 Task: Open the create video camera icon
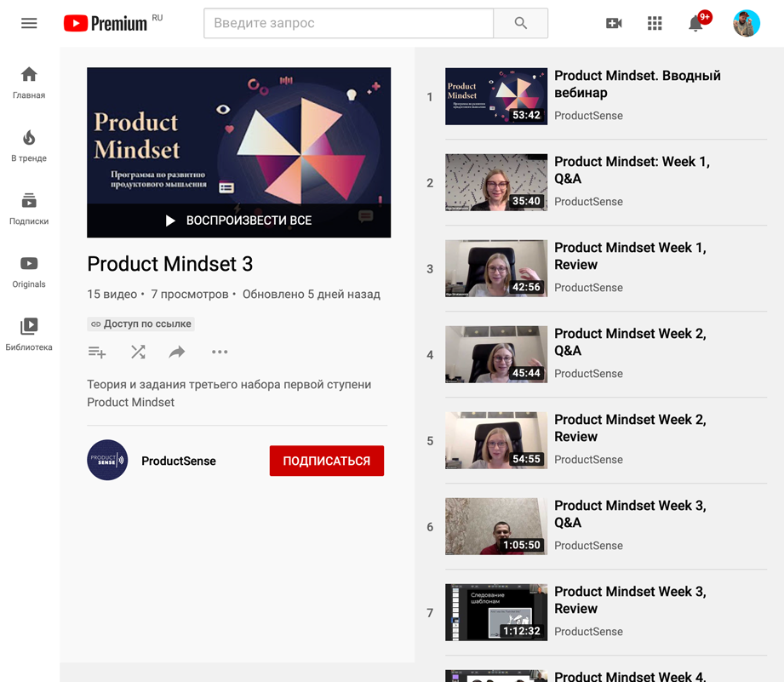pos(614,23)
